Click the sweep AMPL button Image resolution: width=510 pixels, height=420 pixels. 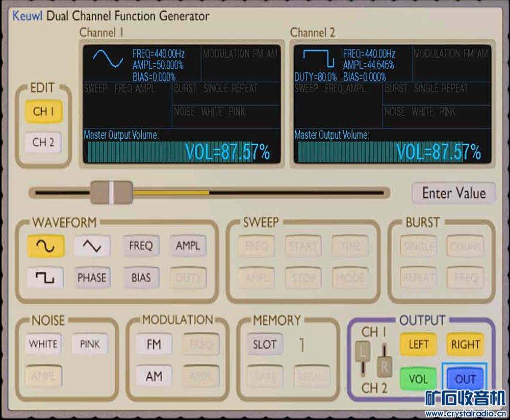point(257,278)
